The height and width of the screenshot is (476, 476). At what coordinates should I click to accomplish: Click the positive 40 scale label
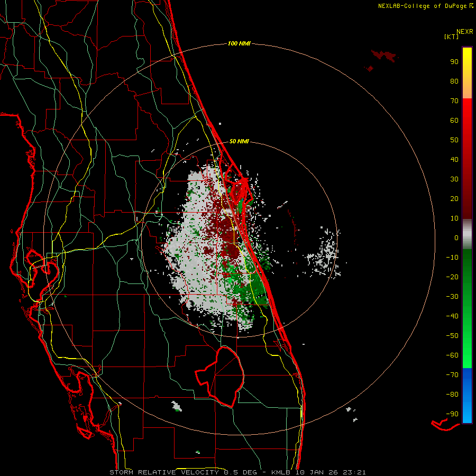click(454, 159)
